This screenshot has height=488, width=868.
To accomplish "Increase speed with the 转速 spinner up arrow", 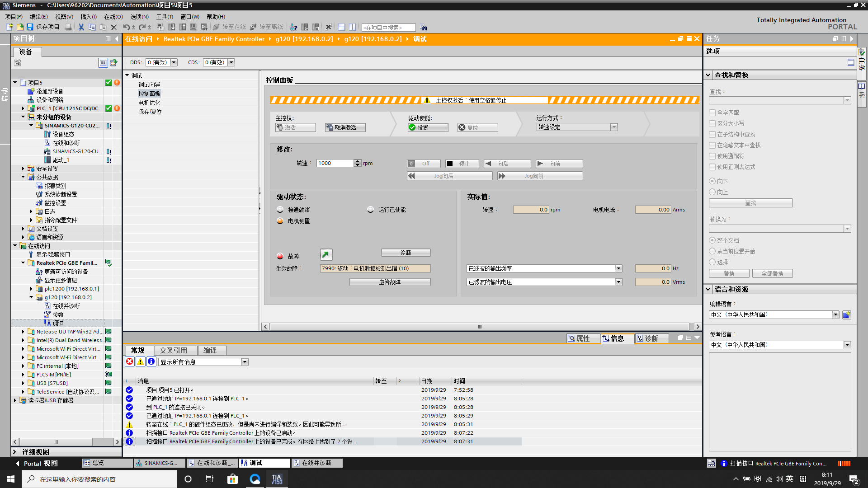I will click(x=358, y=161).
